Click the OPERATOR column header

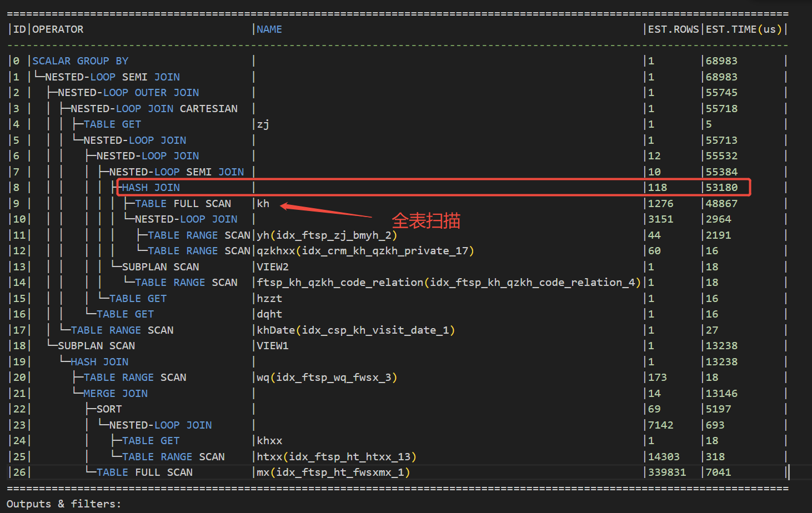point(58,29)
